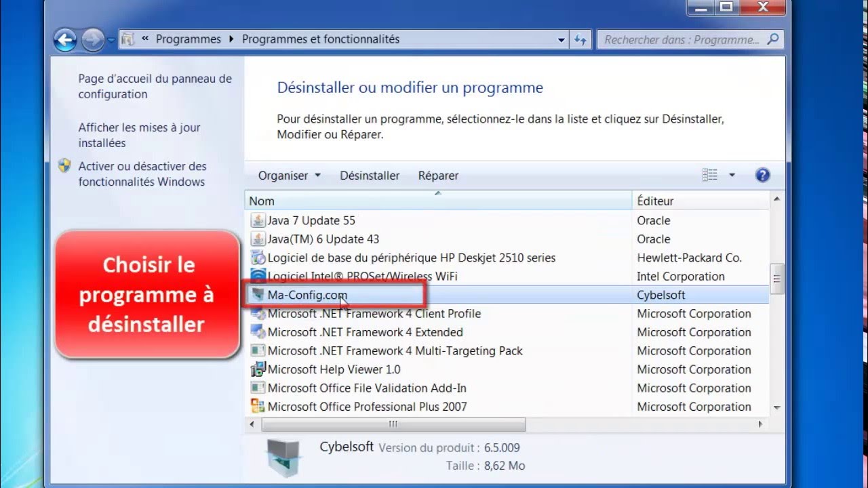Click the Office File Validation Add-In icon
Image resolution: width=868 pixels, height=488 pixels.
click(258, 388)
